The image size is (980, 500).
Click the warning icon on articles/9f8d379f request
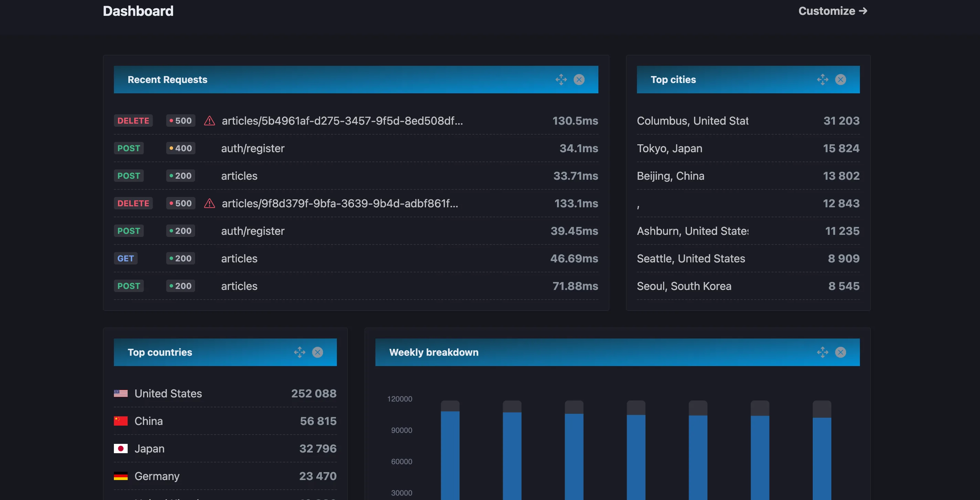point(209,204)
